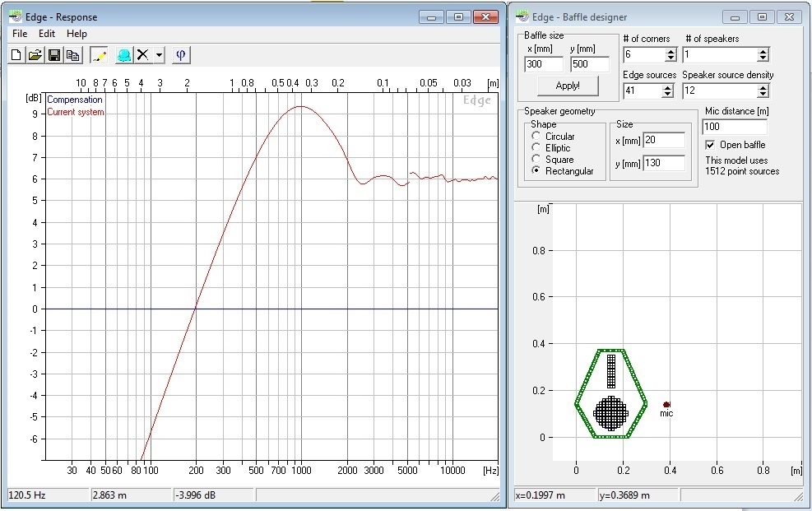
Task: Select the Circular speaker shape
Action: 536,136
